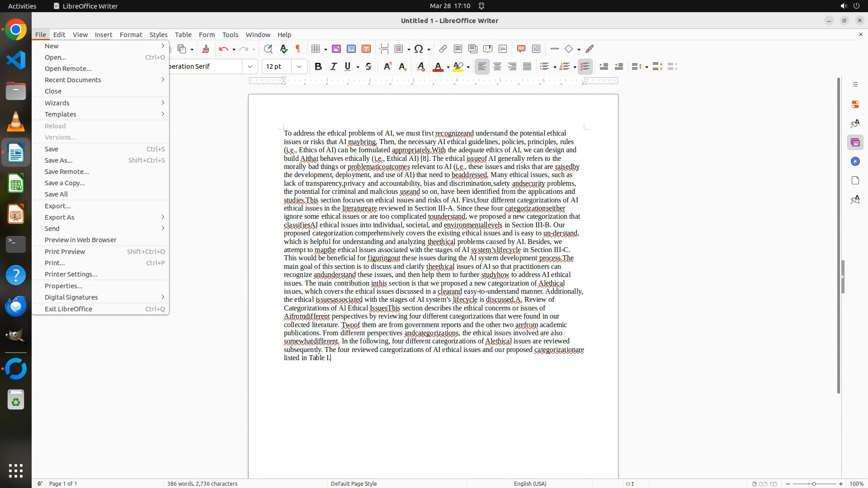This screenshot has width=868, height=488.
Task: Open Thunderbird from the Ubuntu dock
Action: tap(16, 306)
